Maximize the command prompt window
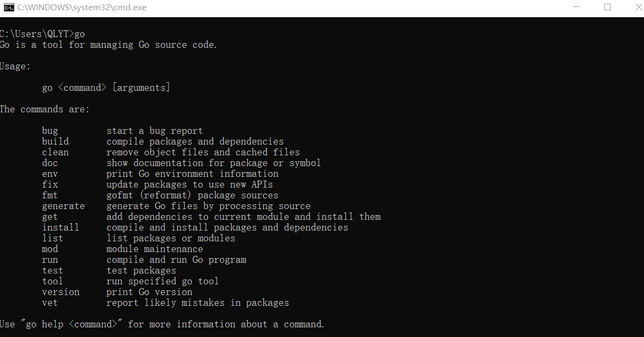644x337 pixels. 607,8
